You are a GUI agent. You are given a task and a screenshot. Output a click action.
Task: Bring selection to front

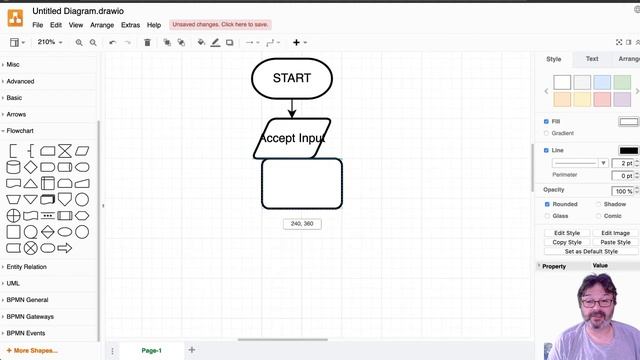click(x=167, y=42)
